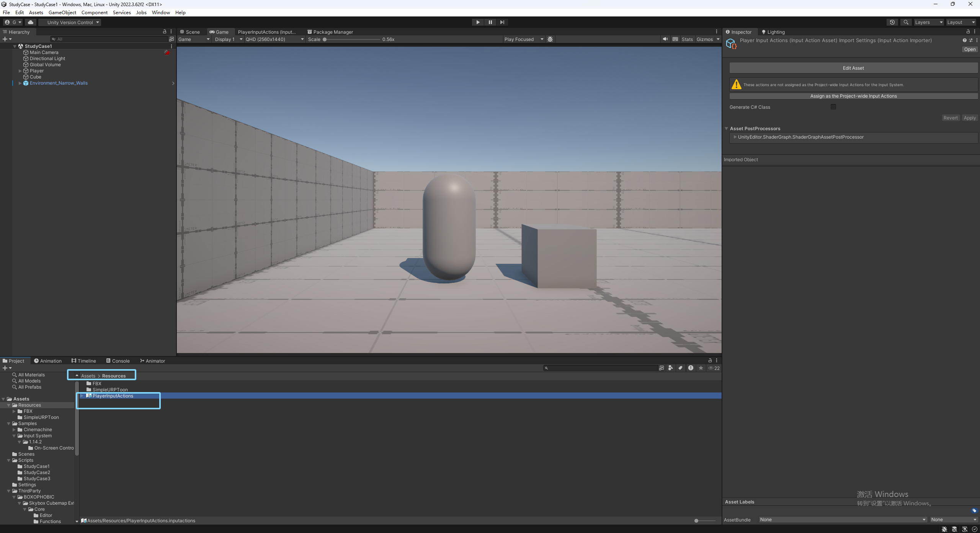Toggle the Stats overlay button
Image resolution: width=980 pixels, height=533 pixels.
687,39
